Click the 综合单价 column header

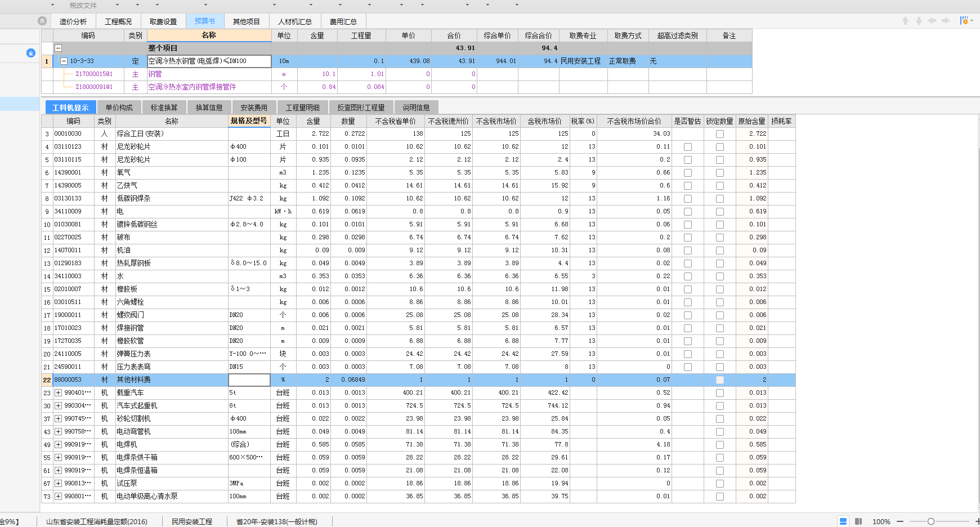point(498,35)
